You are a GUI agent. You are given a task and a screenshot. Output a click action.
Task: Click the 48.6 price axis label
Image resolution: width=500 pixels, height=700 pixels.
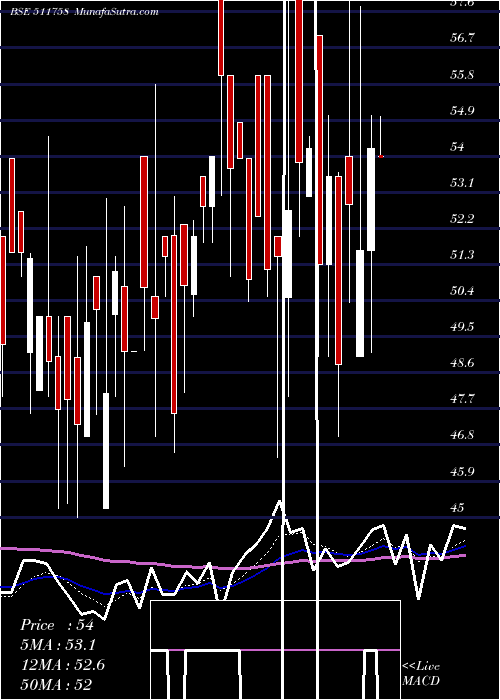(x=464, y=363)
